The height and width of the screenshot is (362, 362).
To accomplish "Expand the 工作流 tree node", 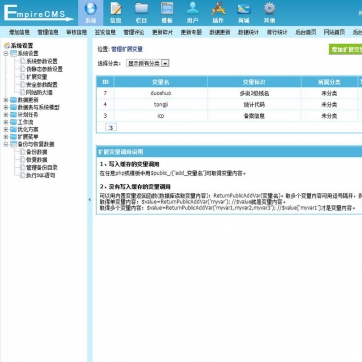I will (x=6, y=122).
